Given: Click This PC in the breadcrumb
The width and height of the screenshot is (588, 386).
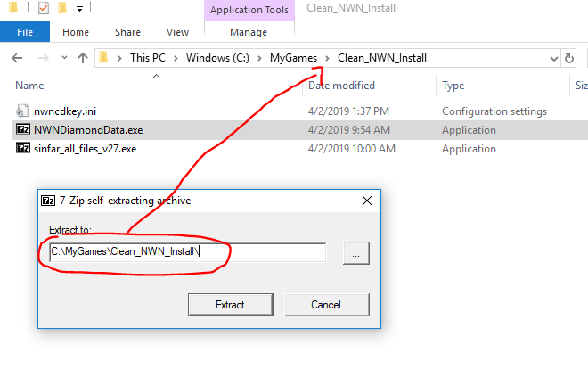Looking at the screenshot, I should point(148,58).
